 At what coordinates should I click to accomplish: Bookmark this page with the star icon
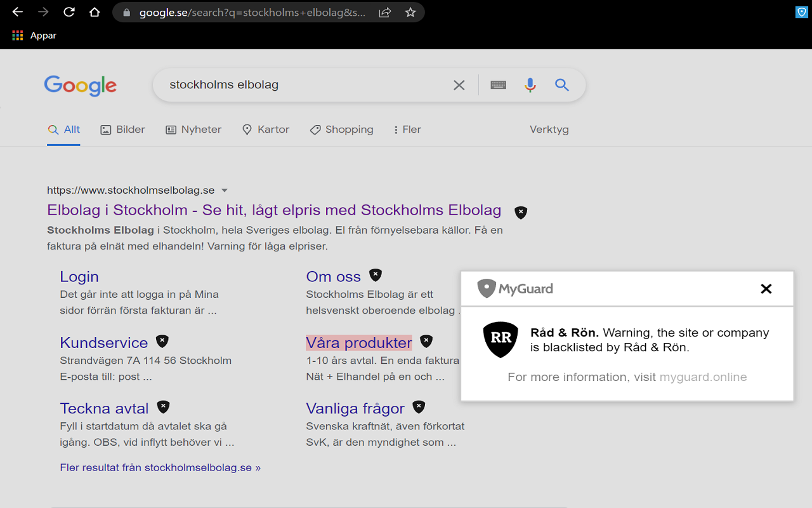tap(410, 12)
